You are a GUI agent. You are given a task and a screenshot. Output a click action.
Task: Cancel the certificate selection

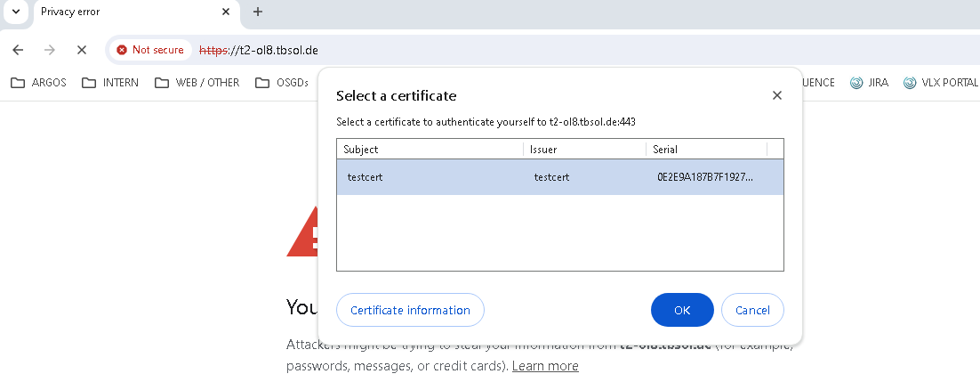coord(752,310)
